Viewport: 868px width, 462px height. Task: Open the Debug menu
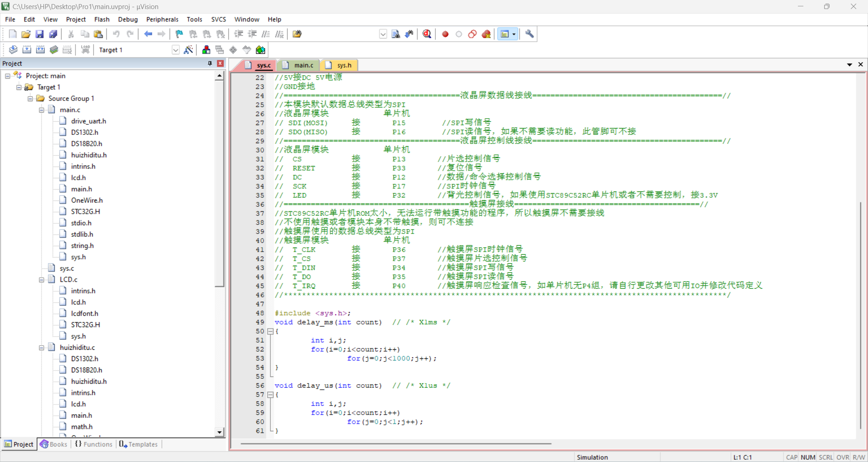pos(128,19)
